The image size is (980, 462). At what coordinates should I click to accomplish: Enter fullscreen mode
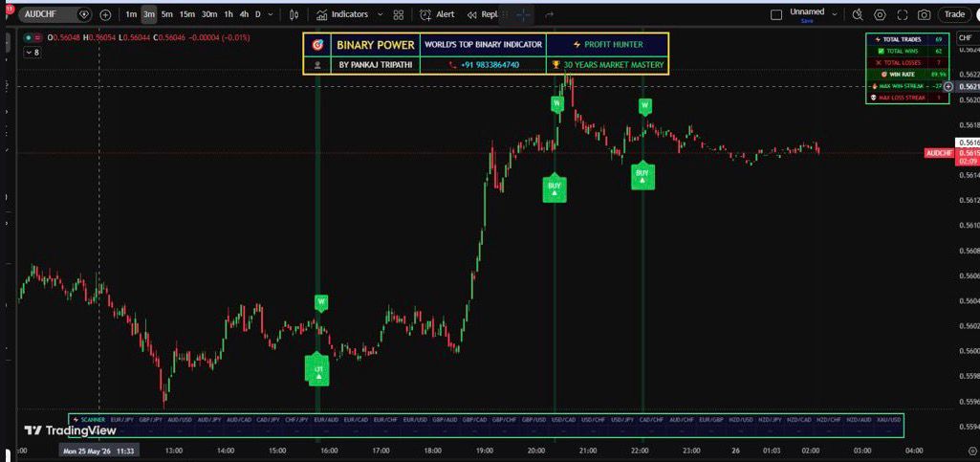tap(902, 14)
